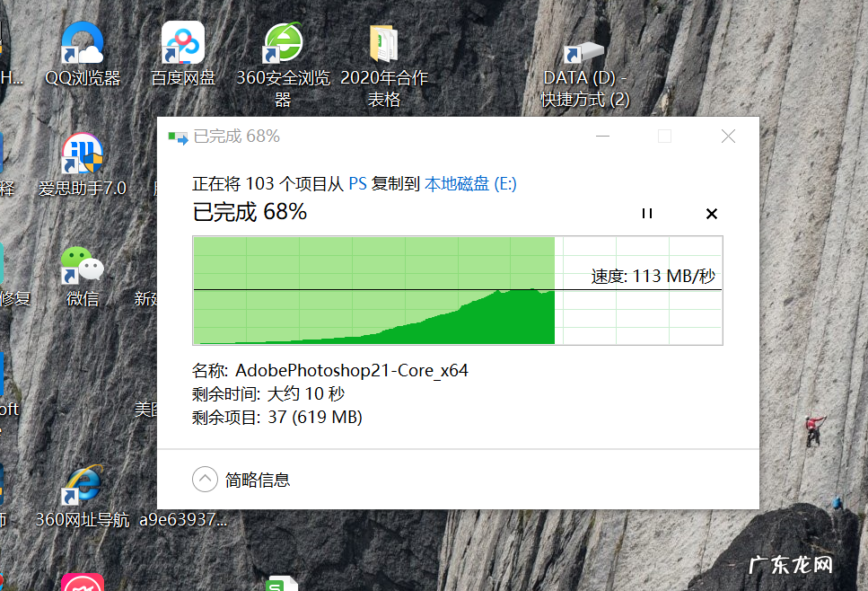Open the 本地磁盘 (E:) destination link
Image resolution: width=868 pixels, height=591 pixels.
(473, 182)
